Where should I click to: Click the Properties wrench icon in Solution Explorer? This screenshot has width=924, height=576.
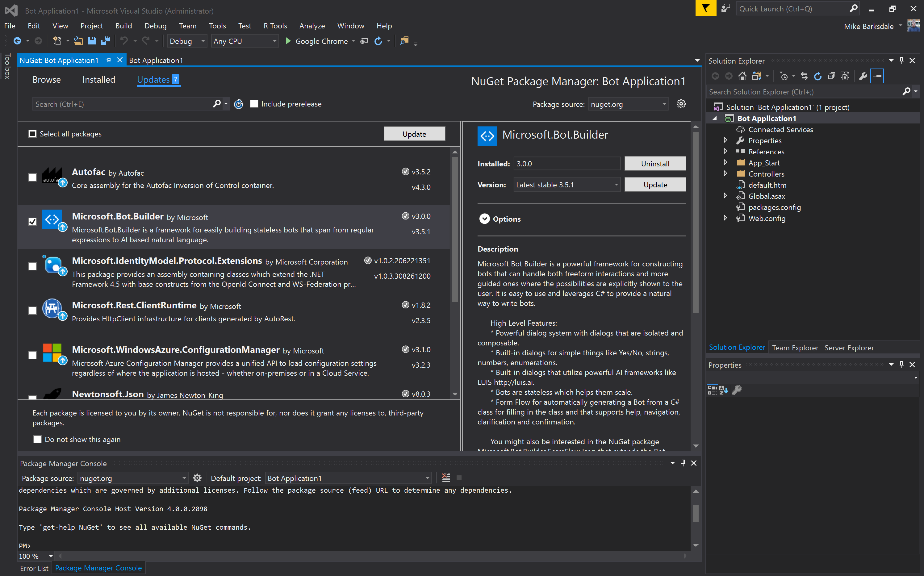click(x=863, y=76)
